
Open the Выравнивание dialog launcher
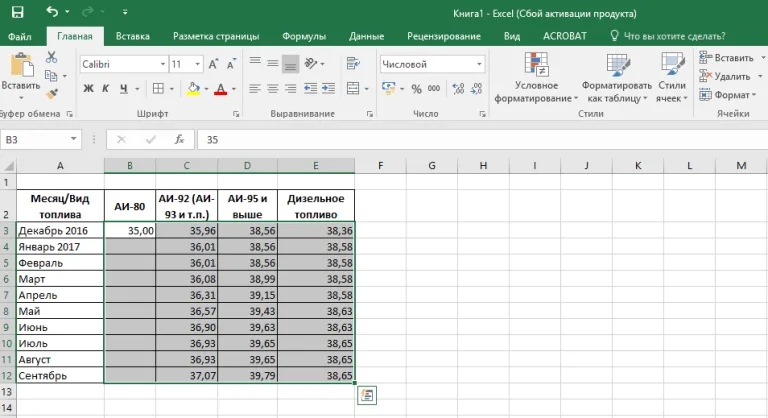[370, 114]
